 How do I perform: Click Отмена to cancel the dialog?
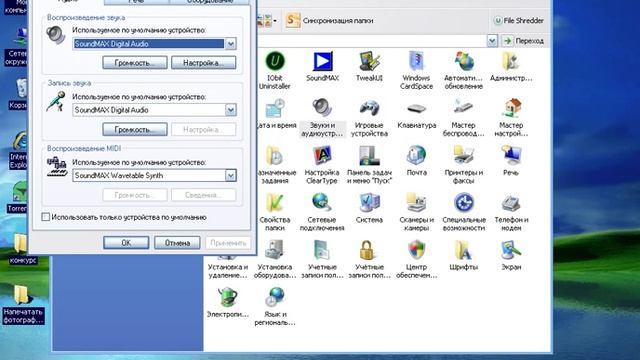pyautogui.click(x=177, y=242)
